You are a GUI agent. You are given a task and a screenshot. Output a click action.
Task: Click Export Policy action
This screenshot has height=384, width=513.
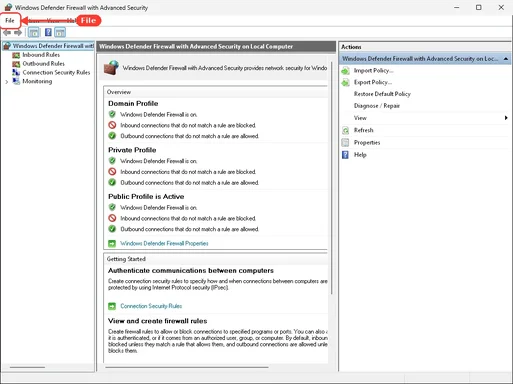coord(373,82)
